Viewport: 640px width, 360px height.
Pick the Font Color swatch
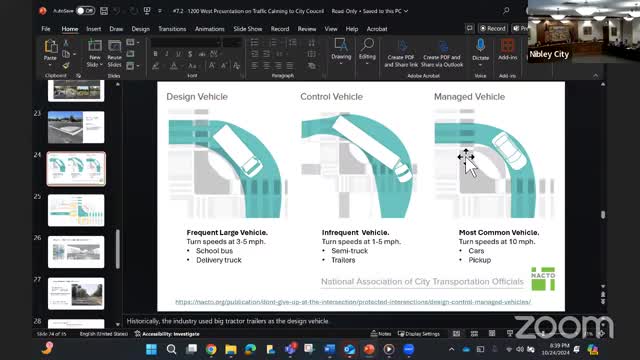pyautogui.click(x=173, y=66)
